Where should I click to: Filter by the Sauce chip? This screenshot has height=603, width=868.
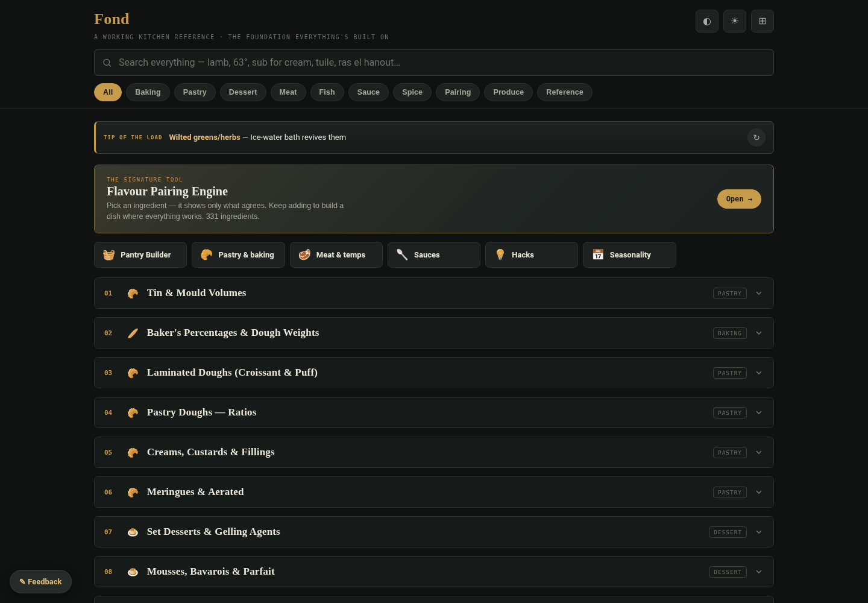(x=368, y=92)
